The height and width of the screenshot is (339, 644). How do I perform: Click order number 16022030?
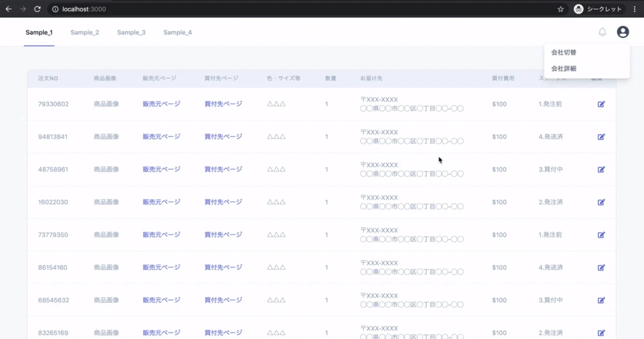tap(53, 202)
